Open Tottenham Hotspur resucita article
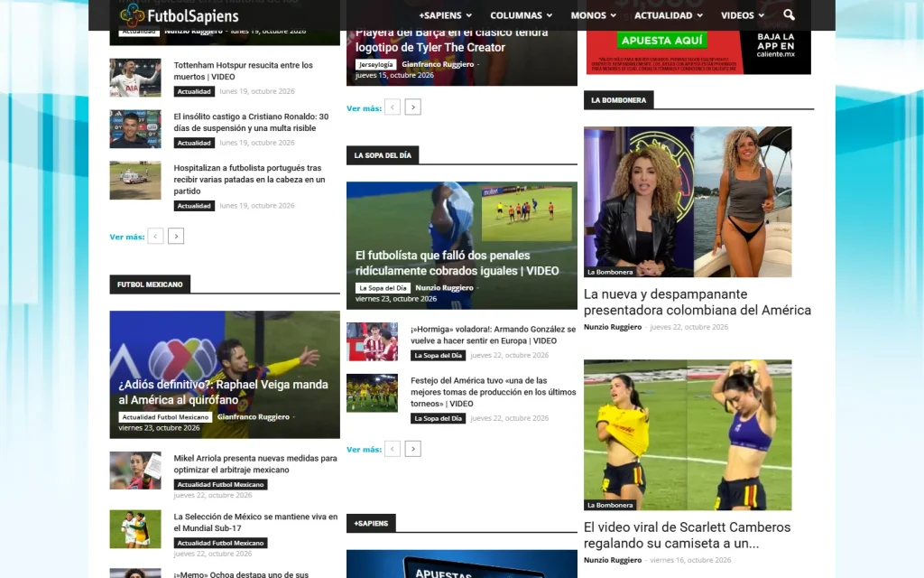Screen dimensions: 924x578 [x=244, y=70]
